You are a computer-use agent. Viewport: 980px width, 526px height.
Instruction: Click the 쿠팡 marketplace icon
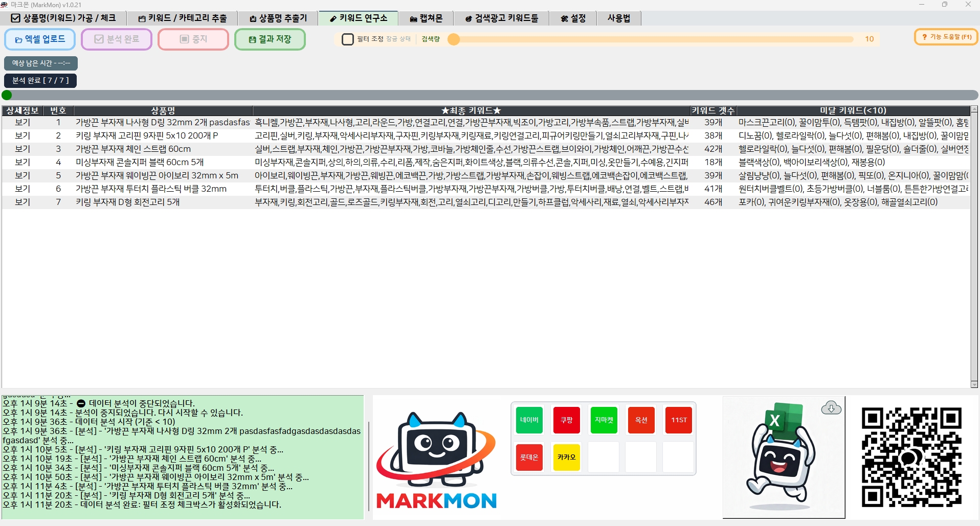[567, 420]
